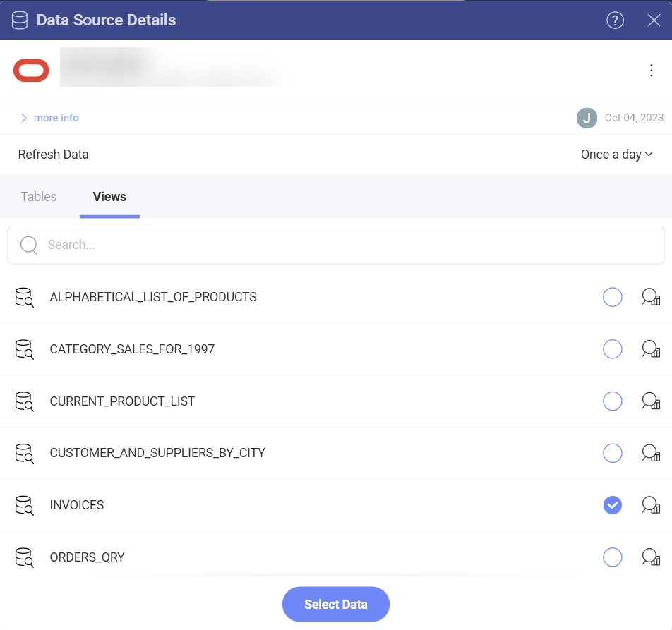
Task: Click the J user avatar
Action: pyautogui.click(x=587, y=118)
